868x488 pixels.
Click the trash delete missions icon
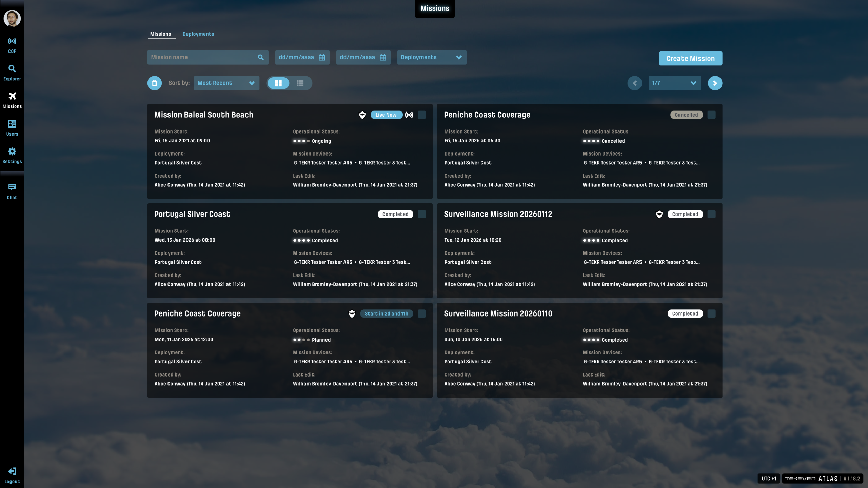pyautogui.click(x=154, y=83)
